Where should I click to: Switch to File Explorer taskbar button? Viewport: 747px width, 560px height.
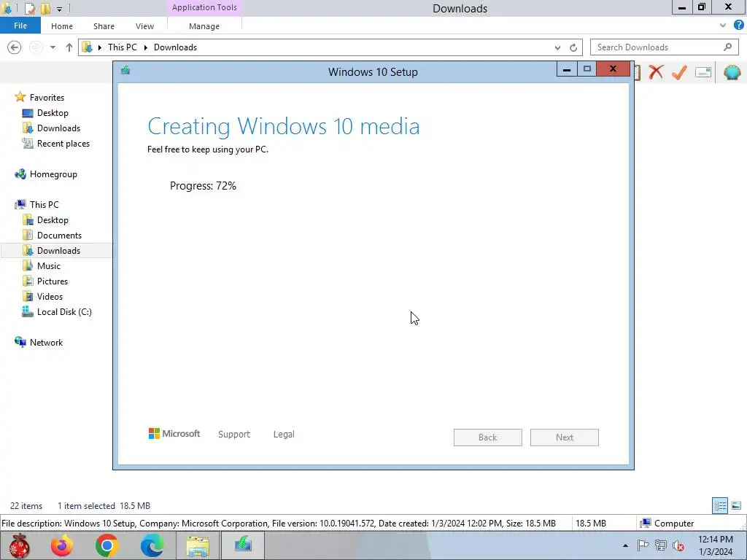197,545
